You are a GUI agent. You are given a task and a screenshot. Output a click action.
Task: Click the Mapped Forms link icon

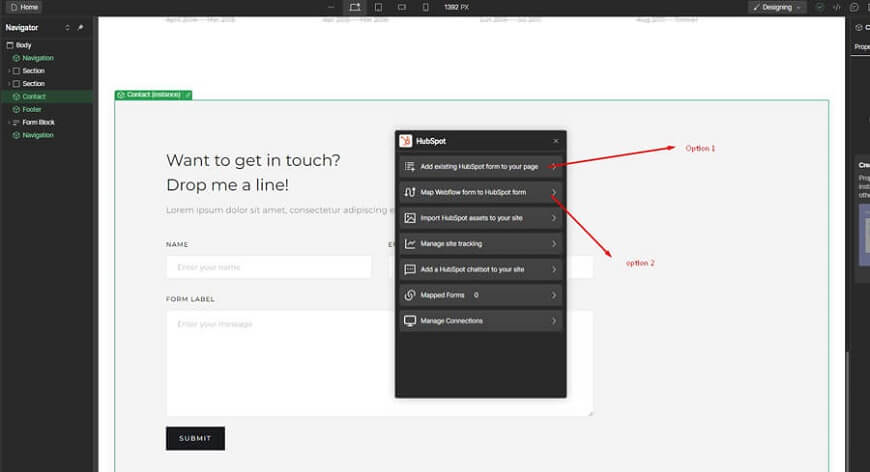(x=409, y=295)
